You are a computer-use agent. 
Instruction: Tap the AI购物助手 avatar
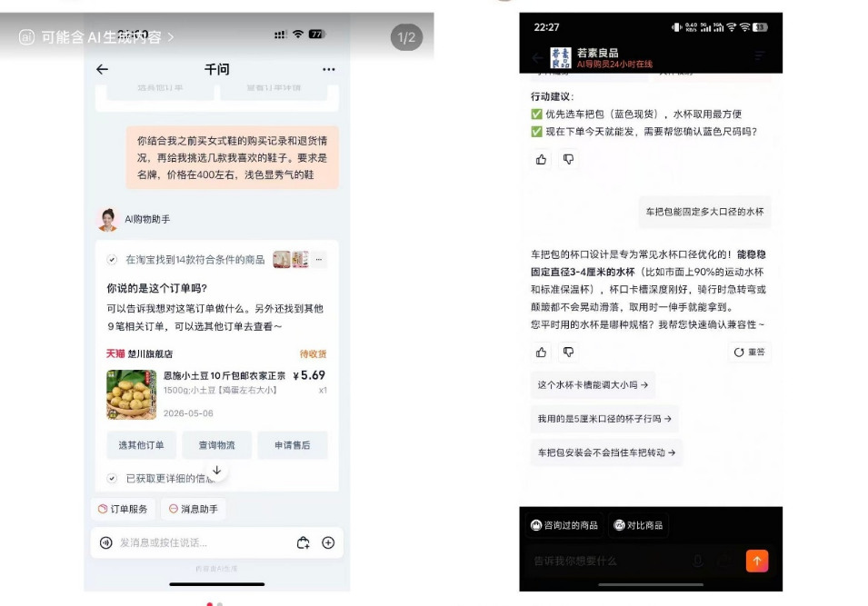point(108,220)
